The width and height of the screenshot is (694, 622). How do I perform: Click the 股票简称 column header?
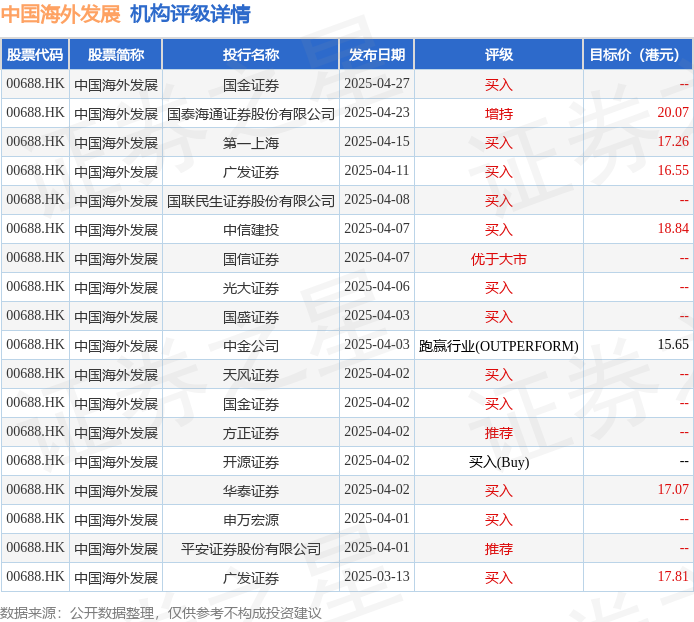(116, 54)
